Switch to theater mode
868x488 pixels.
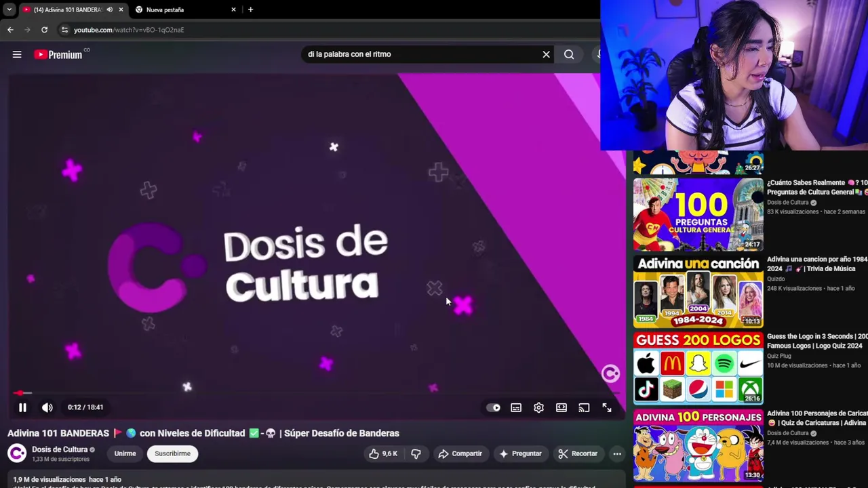pyautogui.click(x=561, y=407)
